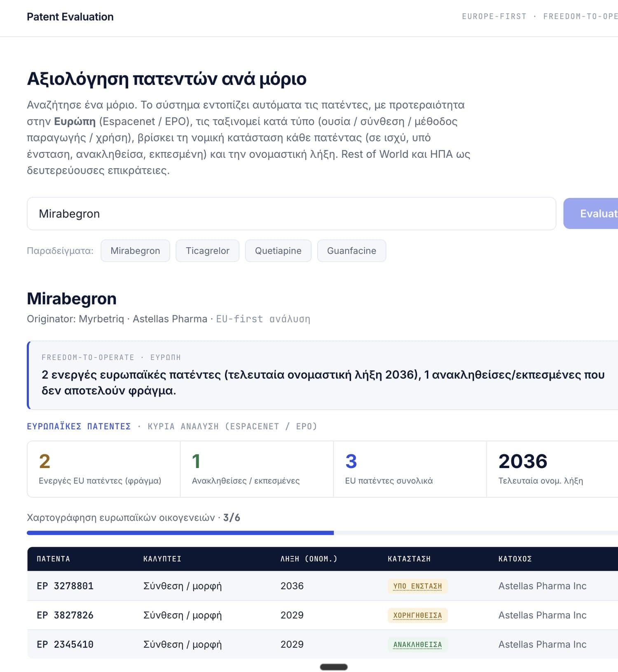Click patent number EP 3278801

point(65,586)
